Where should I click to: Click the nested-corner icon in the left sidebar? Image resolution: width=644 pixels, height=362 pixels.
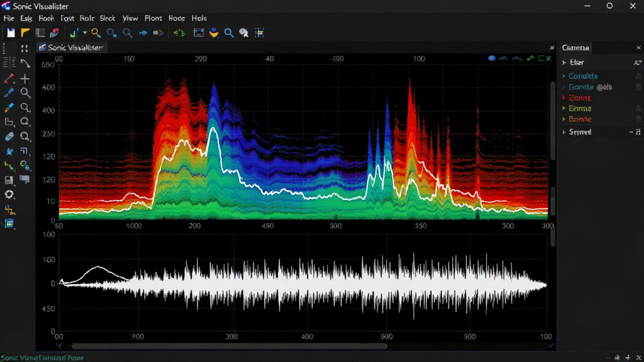tap(25, 151)
